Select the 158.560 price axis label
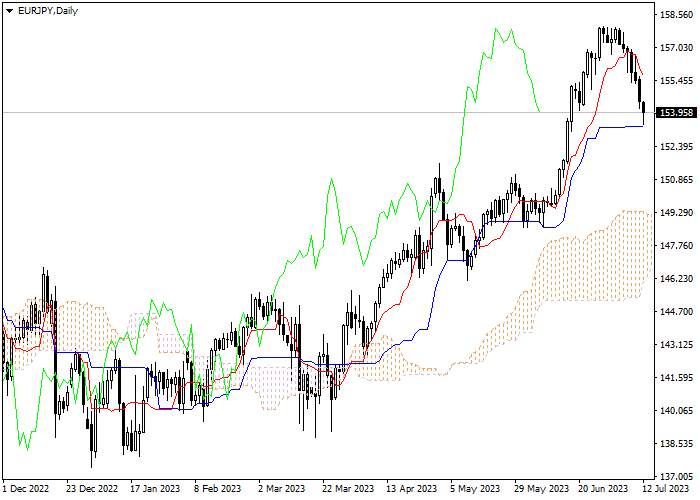The image size is (700, 500). tap(677, 15)
